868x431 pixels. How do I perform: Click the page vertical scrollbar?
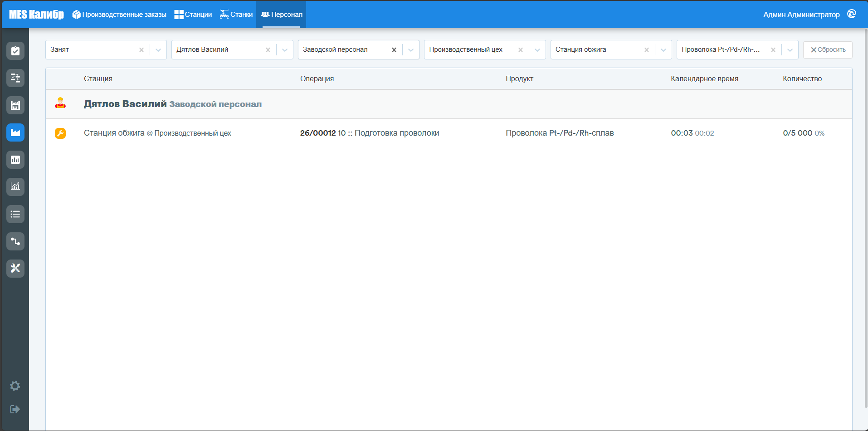866,218
